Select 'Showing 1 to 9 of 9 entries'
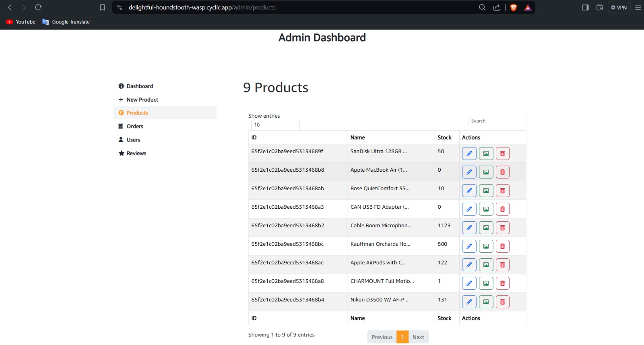The height and width of the screenshot is (345, 644). coord(281,335)
